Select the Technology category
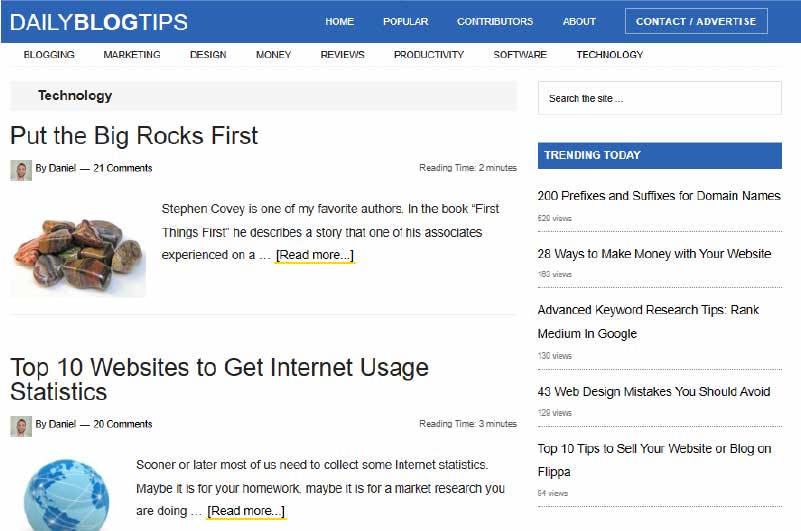Screen dimensions: 801x531 point(609,55)
